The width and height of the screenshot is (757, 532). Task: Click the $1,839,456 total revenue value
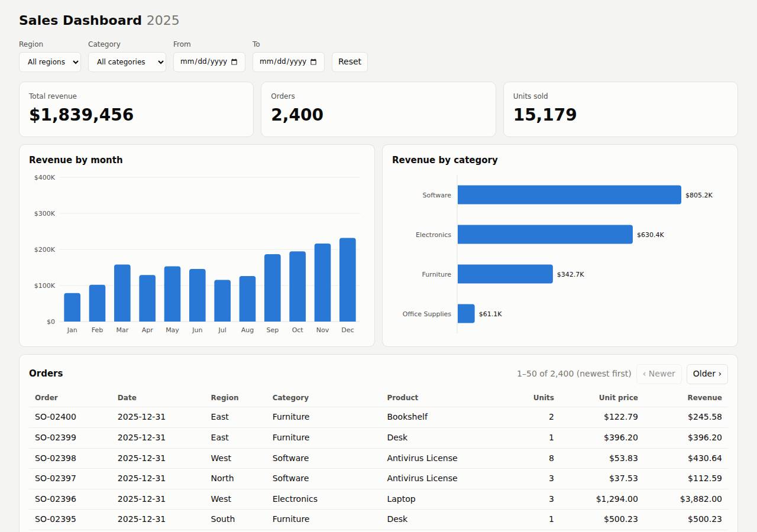82,115
